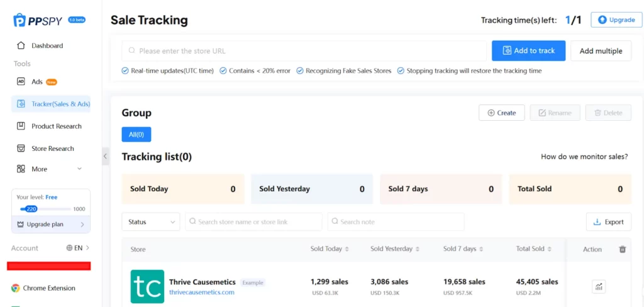Click the More grid icon
This screenshot has height=307, width=644.
point(21,169)
